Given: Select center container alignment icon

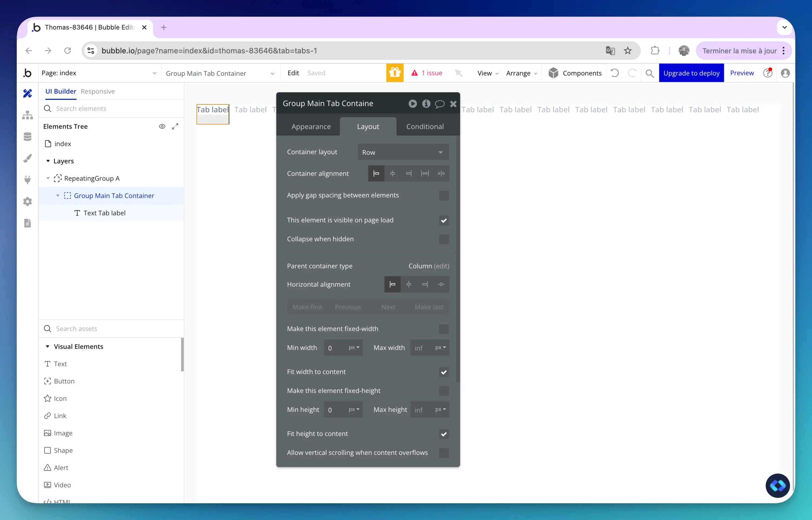Looking at the screenshot, I should point(392,174).
